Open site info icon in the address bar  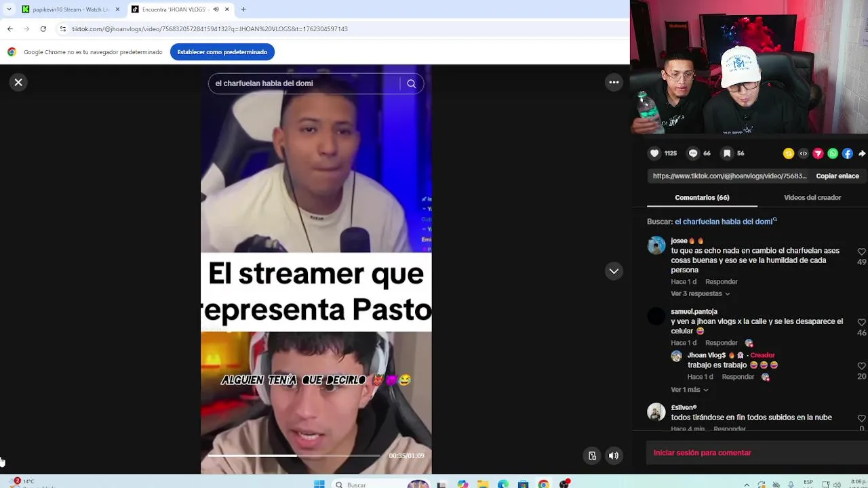62,29
